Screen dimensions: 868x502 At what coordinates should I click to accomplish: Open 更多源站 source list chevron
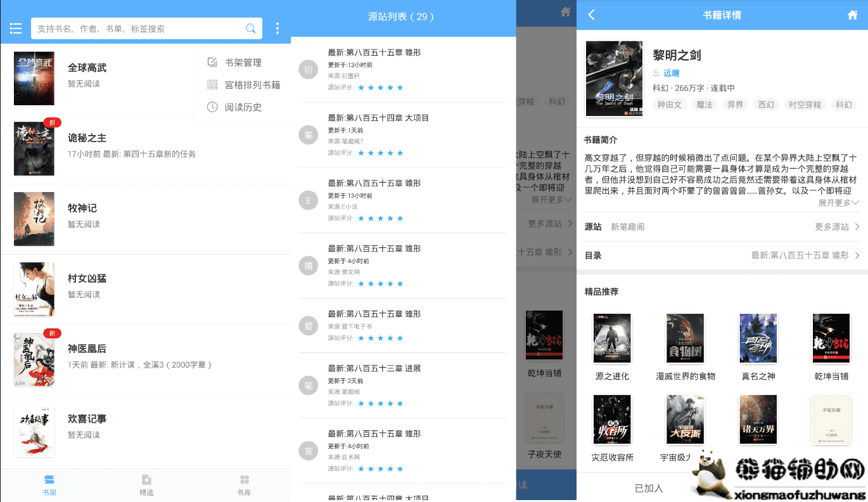click(857, 227)
